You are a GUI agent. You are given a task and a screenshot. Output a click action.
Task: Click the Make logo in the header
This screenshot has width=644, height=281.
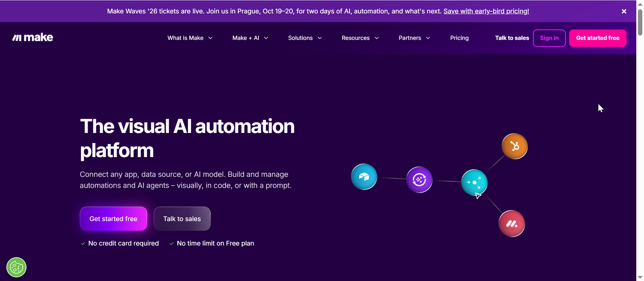pyautogui.click(x=33, y=38)
